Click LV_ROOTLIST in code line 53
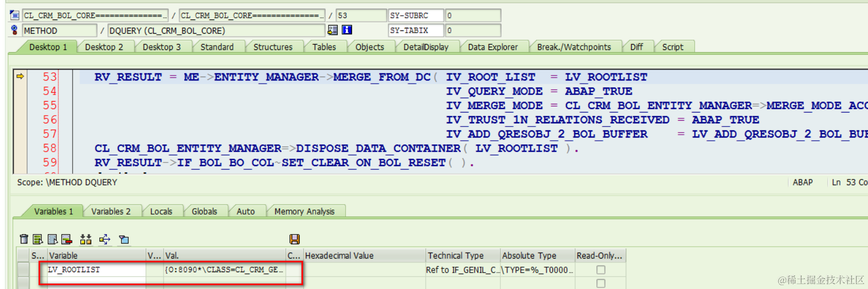The image size is (868, 289). [x=606, y=77]
